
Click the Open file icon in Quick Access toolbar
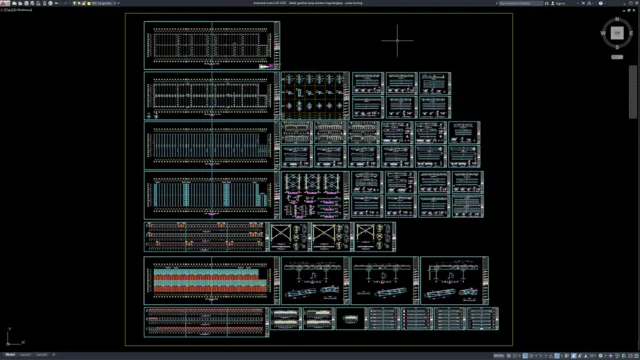(x=20, y=3)
